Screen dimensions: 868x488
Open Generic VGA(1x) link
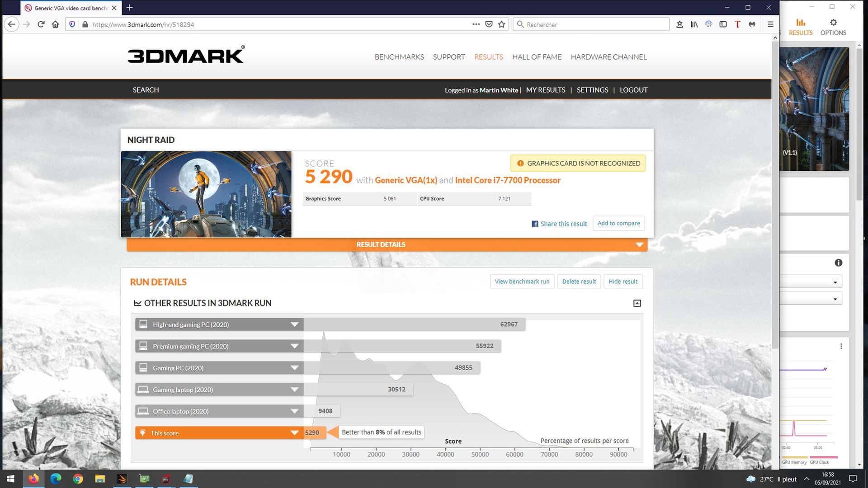click(x=406, y=180)
